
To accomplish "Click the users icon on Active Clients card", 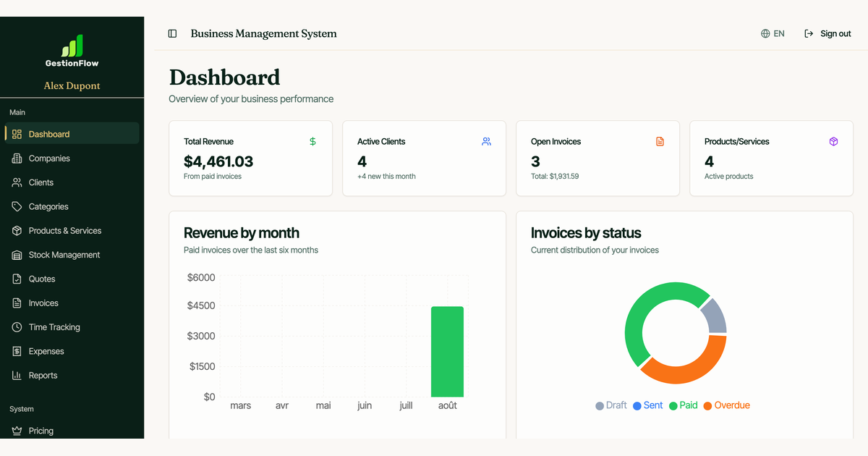I will (x=486, y=142).
